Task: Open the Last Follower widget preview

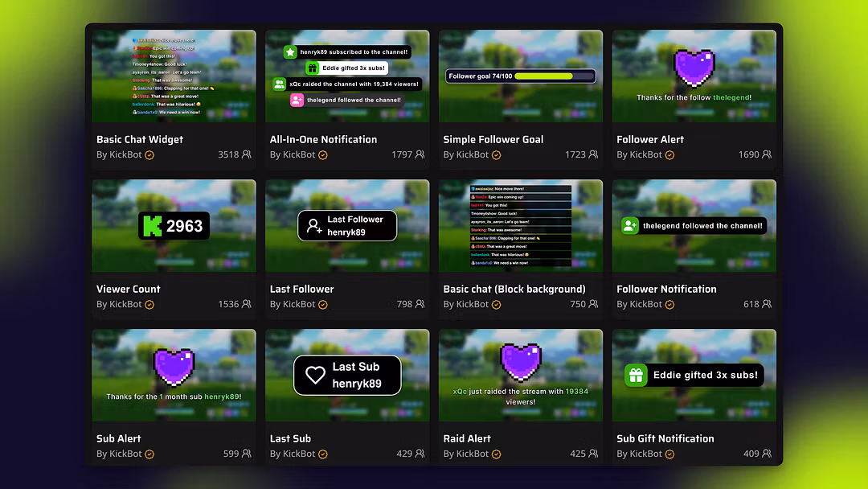Action: [x=347, y=225]
